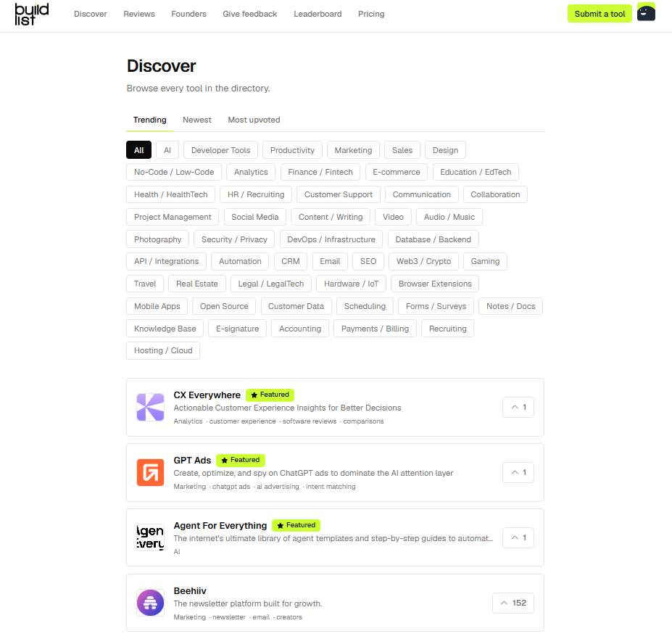The image size is (672, 639).
Task: Click the Submit a tool button
Action: click(600, 14)
